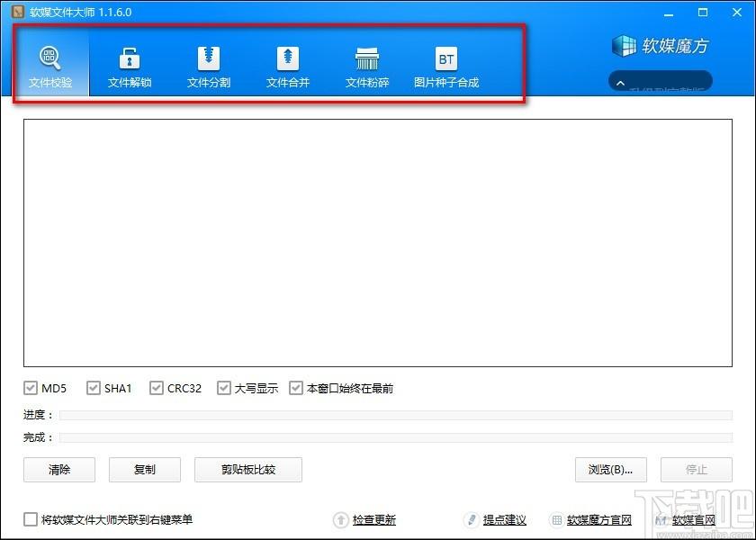
Task: Uncheck the MD5 checkbox
Action: pos(30,388)
